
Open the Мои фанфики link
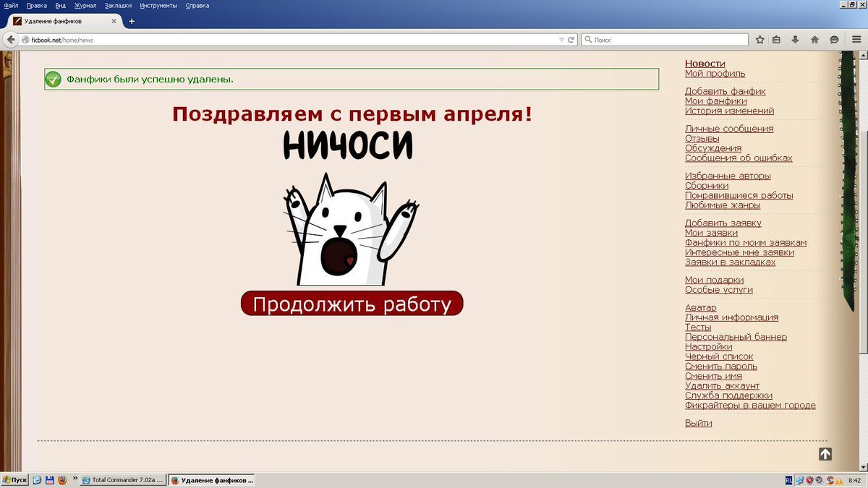[x=716, y=101]
